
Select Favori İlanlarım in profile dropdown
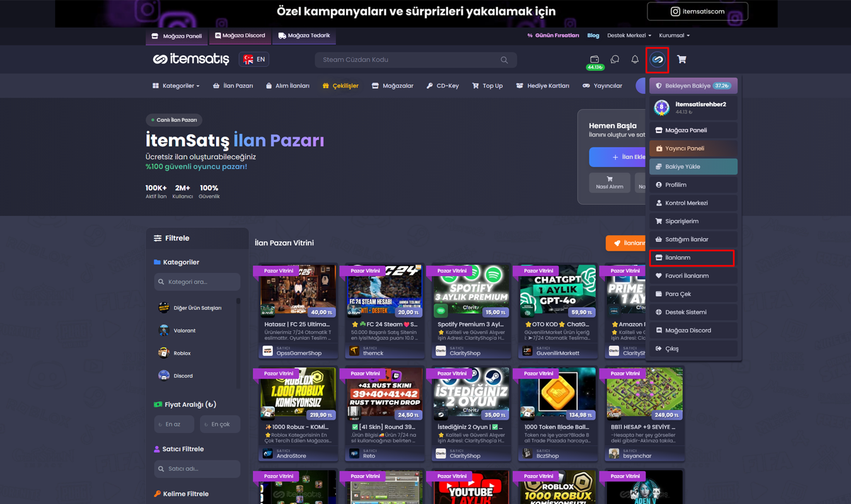(693, 276)
